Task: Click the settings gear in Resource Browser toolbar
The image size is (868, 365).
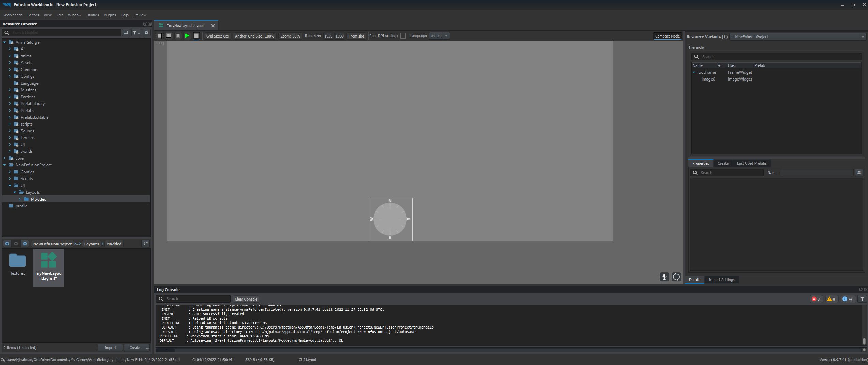Action: click(x=146, y=32)
